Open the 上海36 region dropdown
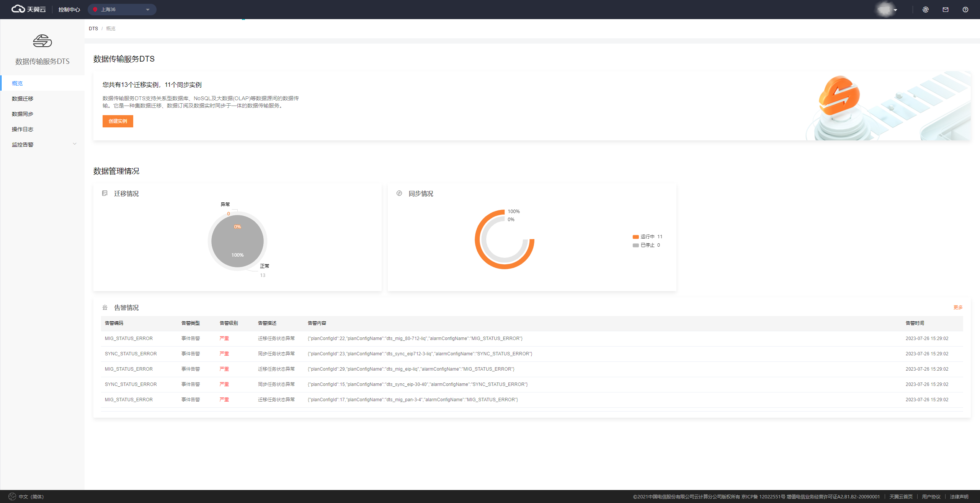The width and height of the screenshot is (980, 503). 122,10
